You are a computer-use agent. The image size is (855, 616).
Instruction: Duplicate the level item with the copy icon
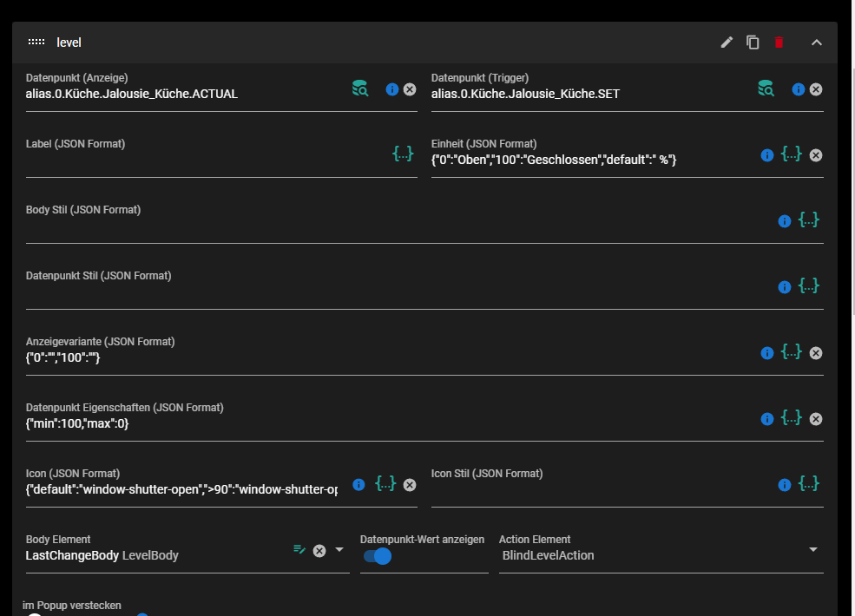[753, 43]
